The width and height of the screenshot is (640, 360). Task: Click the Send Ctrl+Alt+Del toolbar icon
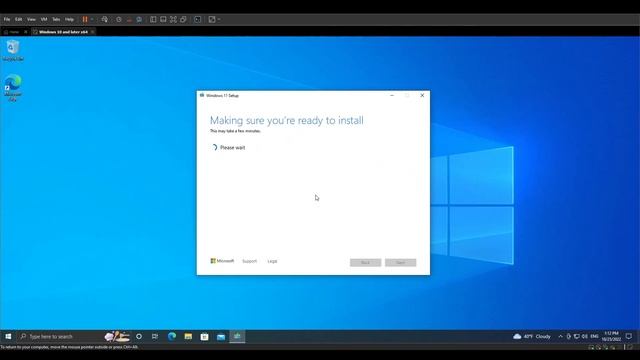coord(105,19)
